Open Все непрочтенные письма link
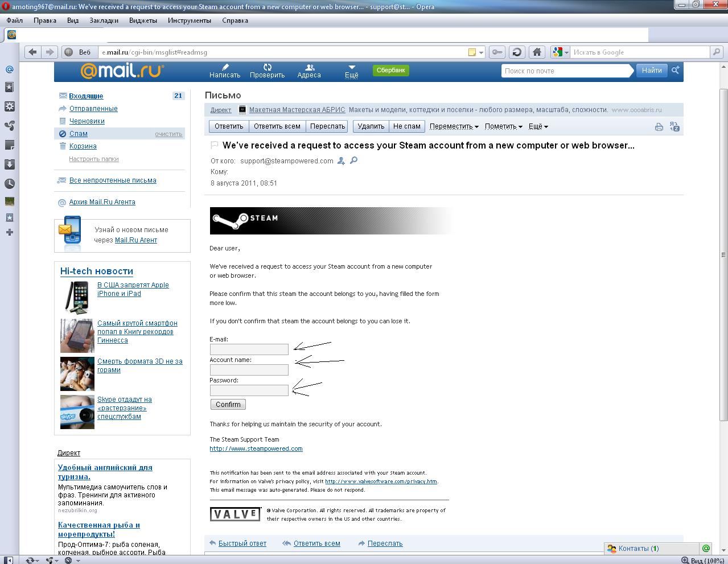Viewport: 728px width, 564px height. 113,180
